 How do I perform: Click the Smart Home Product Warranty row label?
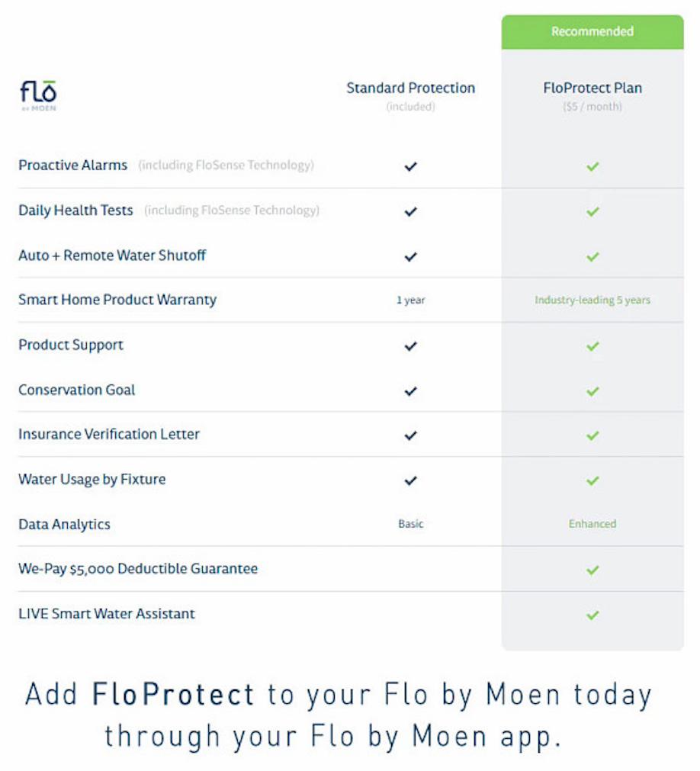117,300
